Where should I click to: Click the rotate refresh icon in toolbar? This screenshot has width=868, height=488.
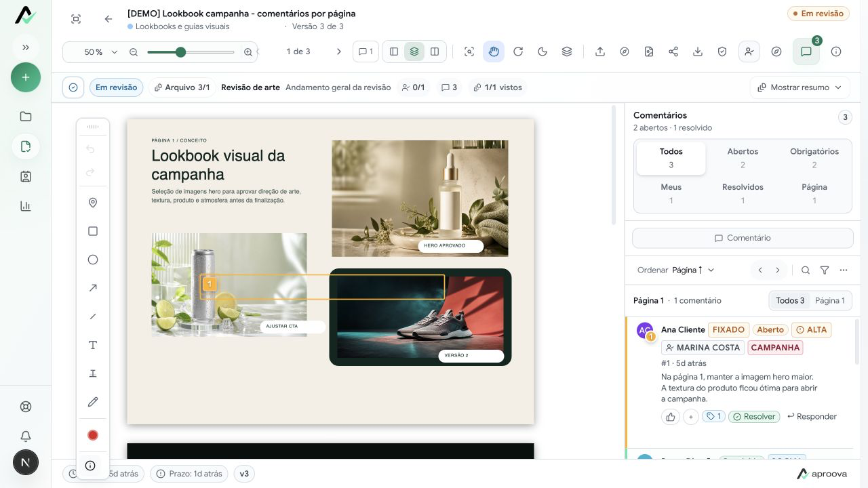[518, 52]
